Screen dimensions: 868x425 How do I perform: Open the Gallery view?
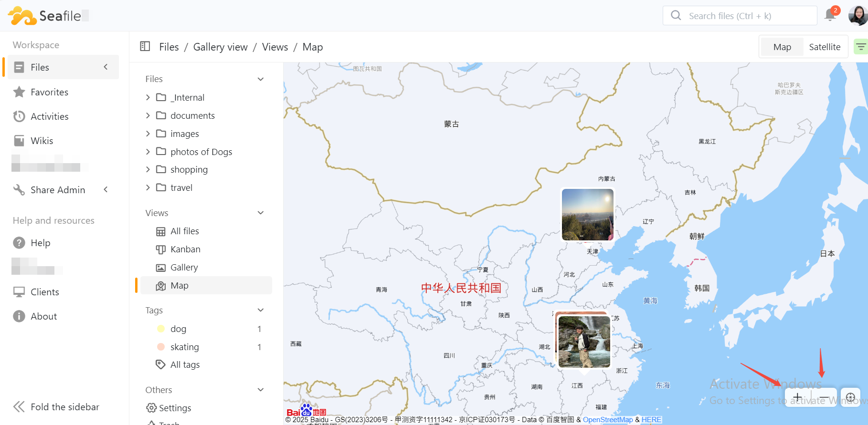point(184,267)
